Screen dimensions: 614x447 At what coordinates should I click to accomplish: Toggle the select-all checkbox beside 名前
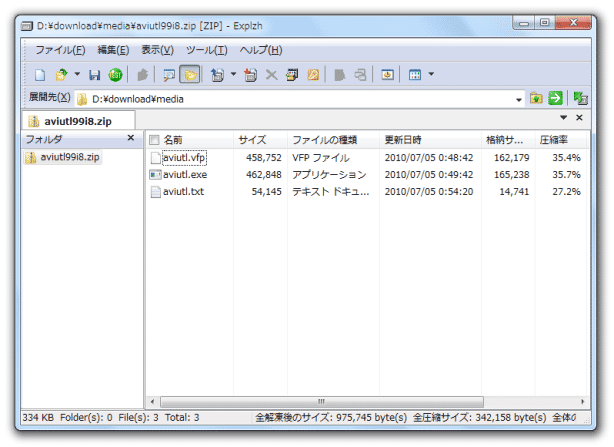[x=154, y=140]
